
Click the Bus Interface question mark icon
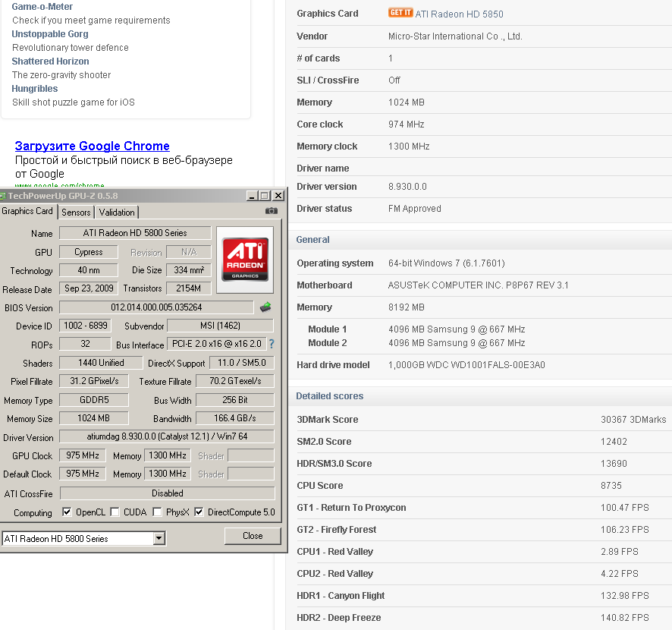(272, 344)
